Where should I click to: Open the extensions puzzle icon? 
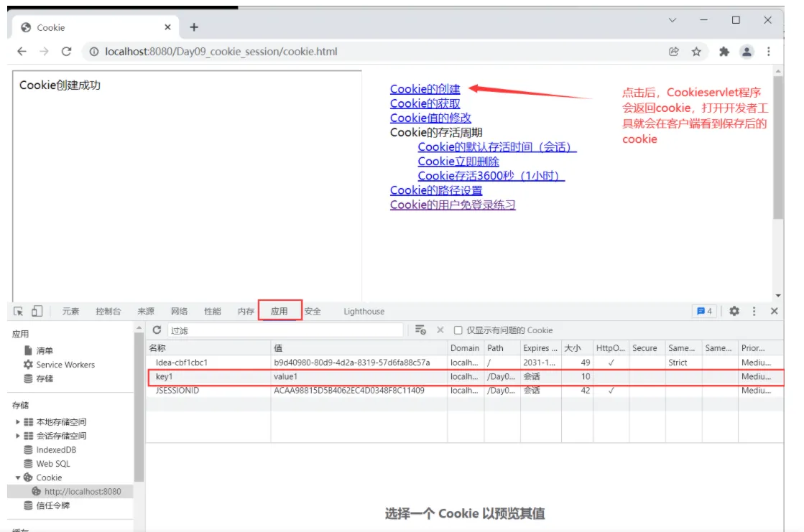click(x=724, y=51)
